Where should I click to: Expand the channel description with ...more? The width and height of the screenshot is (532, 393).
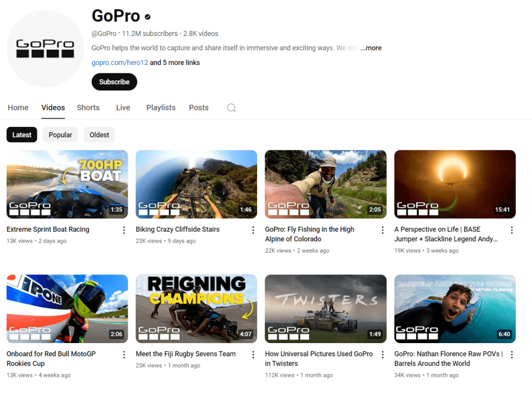pos(370,48)
